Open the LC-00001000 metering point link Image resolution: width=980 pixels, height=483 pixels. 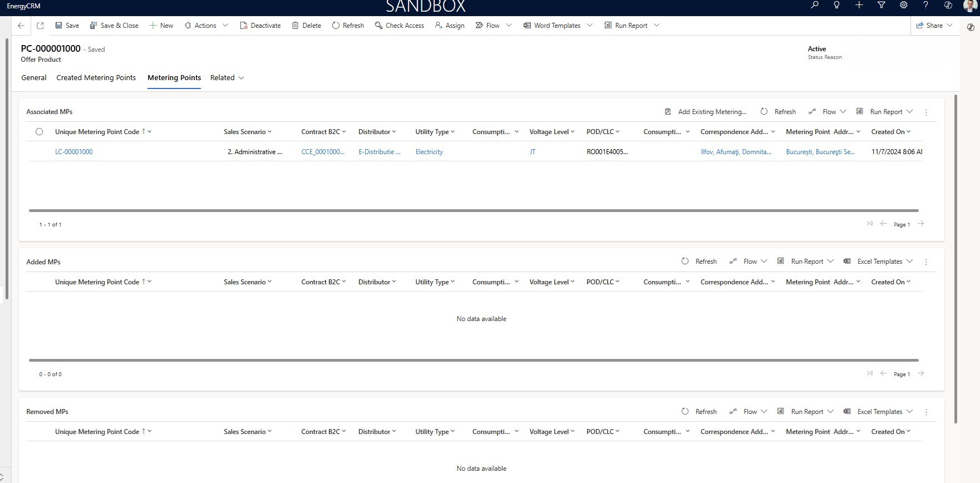pos(74,152)
